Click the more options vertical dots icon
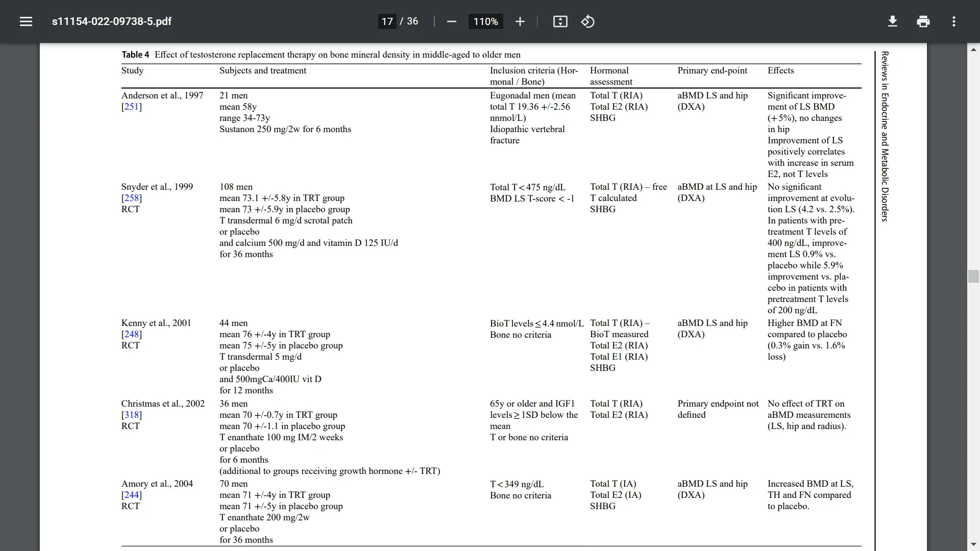The height and width of the screenshot is (551, 980). tap(954, 21)
